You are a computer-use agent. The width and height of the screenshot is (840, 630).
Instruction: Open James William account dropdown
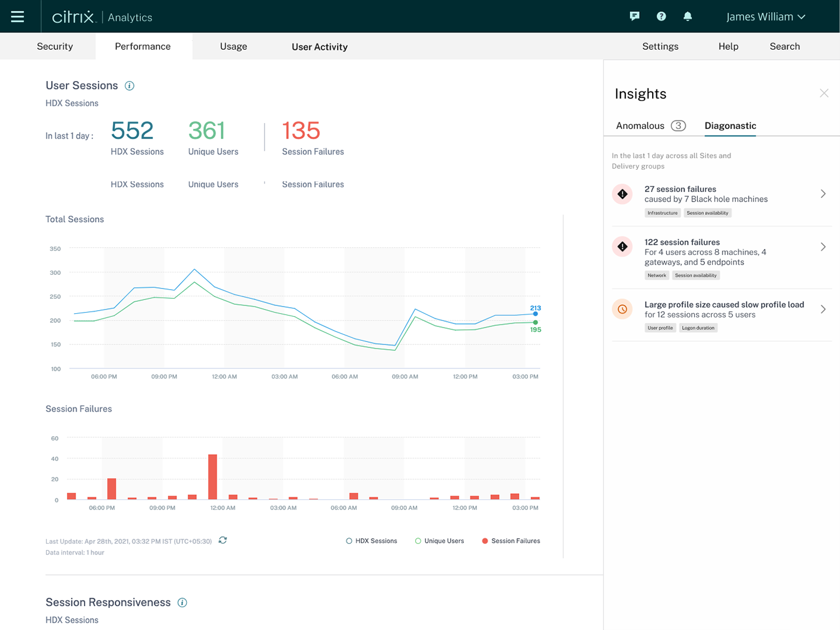pyautogui.click(x=765, y=17)
